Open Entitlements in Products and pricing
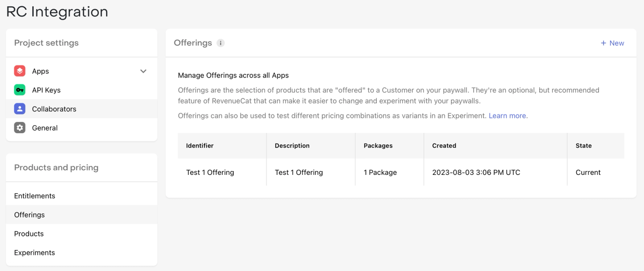This screenshot has width=644, height=271. [x=35, y=196]
